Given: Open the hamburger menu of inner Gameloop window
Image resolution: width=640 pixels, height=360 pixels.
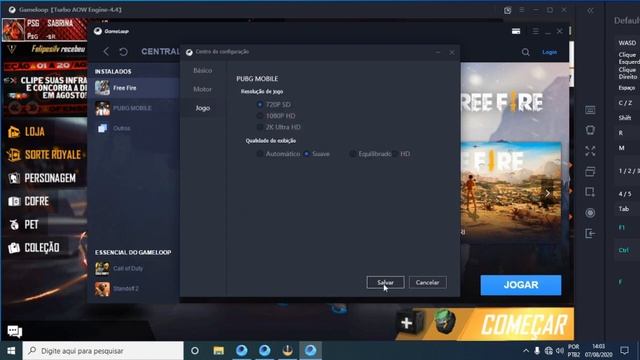Looking at the screenshot, I should coord(536,31).
